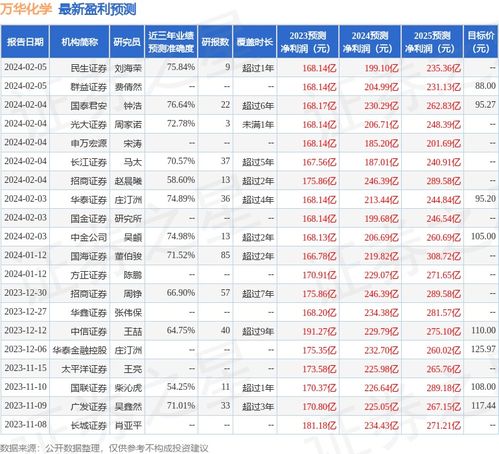Click researcher name 董伯骏
The height and width of the screenshot is (454, 499).
pyautogui.click(x=128, y=256)
